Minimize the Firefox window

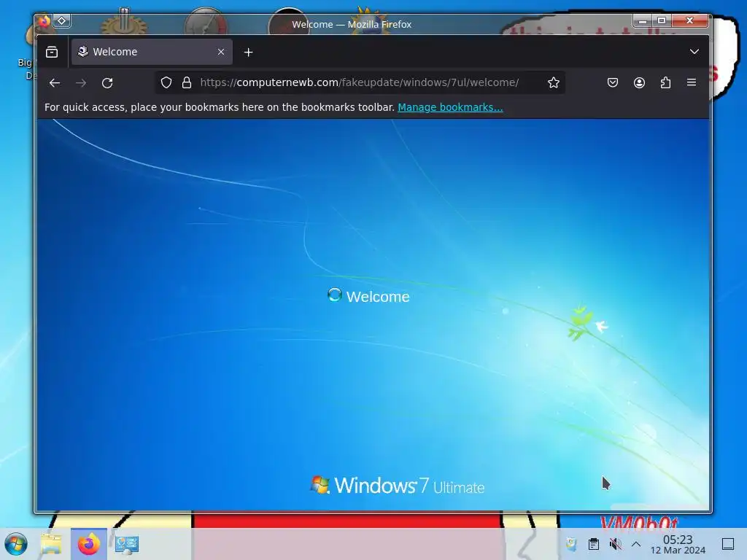[x=643, y=20]
